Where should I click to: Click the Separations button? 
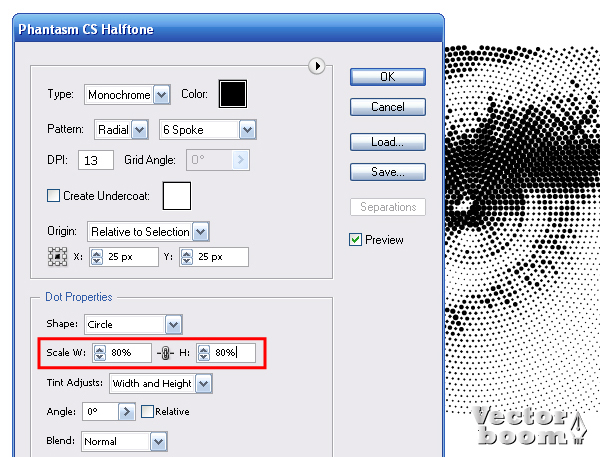(x=388, y=207)
